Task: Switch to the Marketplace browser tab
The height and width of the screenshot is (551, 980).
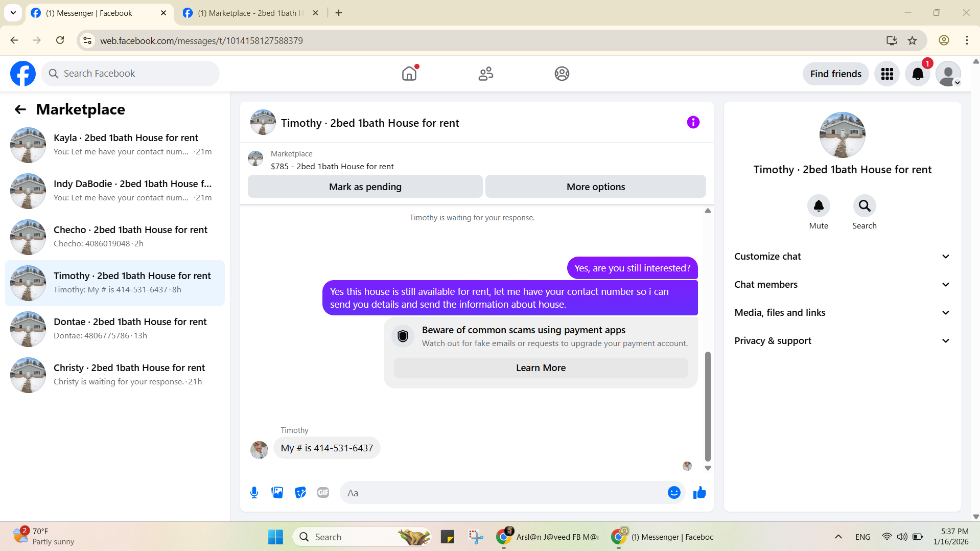Action: pyautogui.click(x=250, y=13)
